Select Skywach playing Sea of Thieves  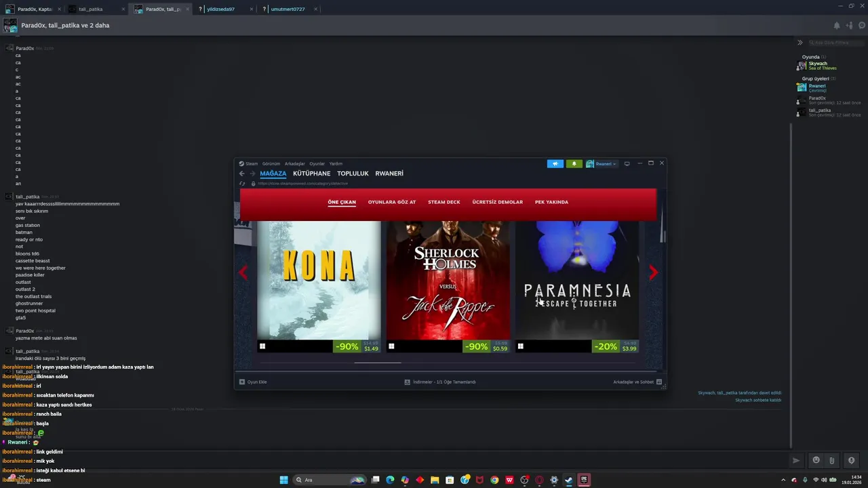point(823,66)
